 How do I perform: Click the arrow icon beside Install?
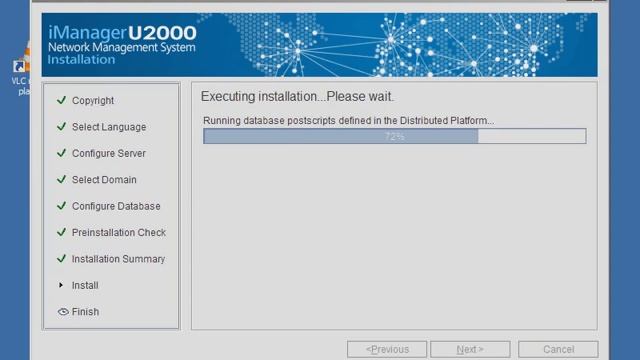click(x=61, y=285)
